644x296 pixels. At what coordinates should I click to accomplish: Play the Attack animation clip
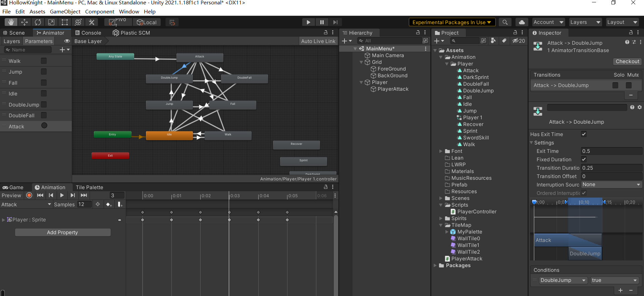[62, 195]
